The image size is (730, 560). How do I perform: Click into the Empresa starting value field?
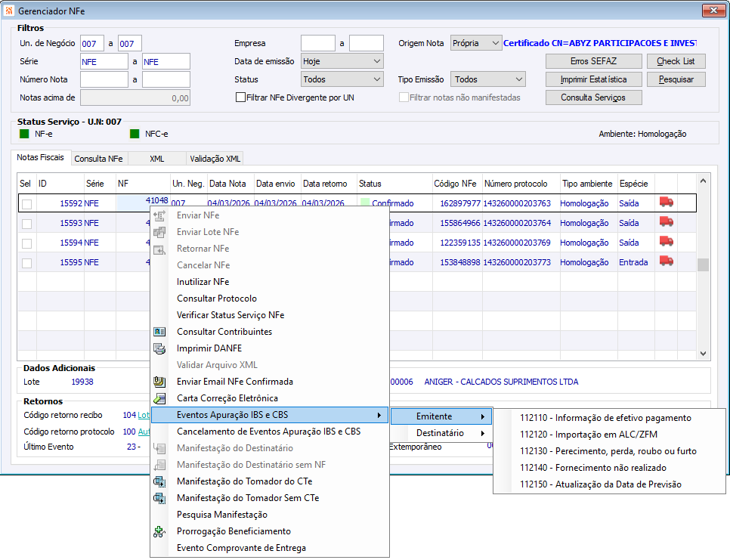[317, 43]
